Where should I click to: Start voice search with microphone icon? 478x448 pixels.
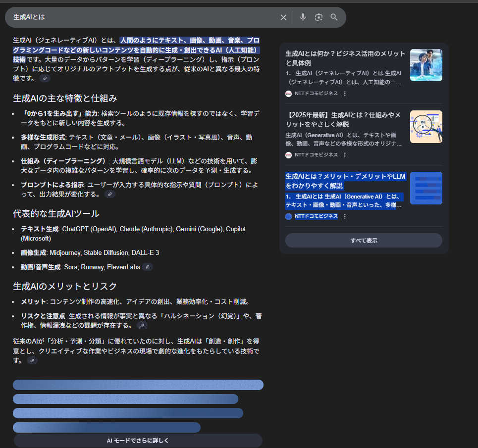[303, 17]
